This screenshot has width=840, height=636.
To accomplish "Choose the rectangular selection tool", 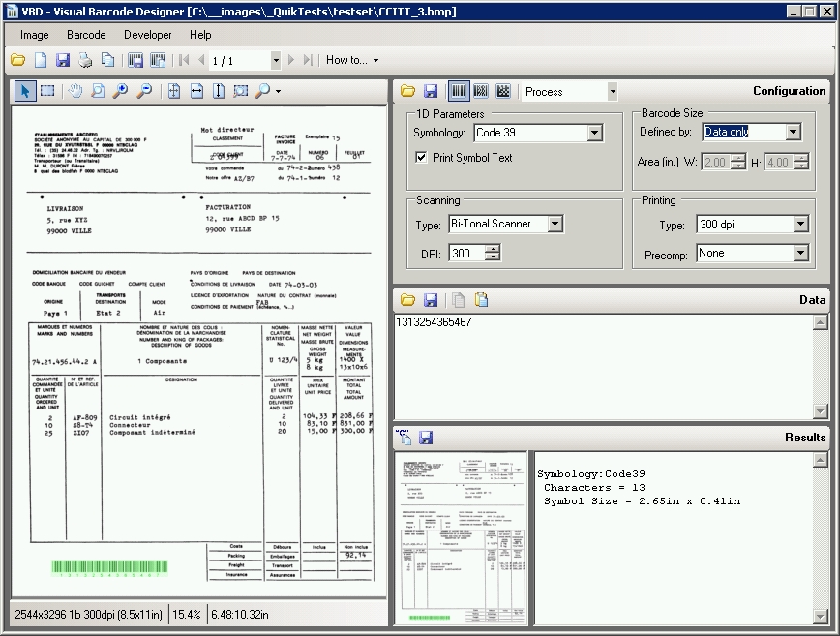I will click(x=47, y=91).
